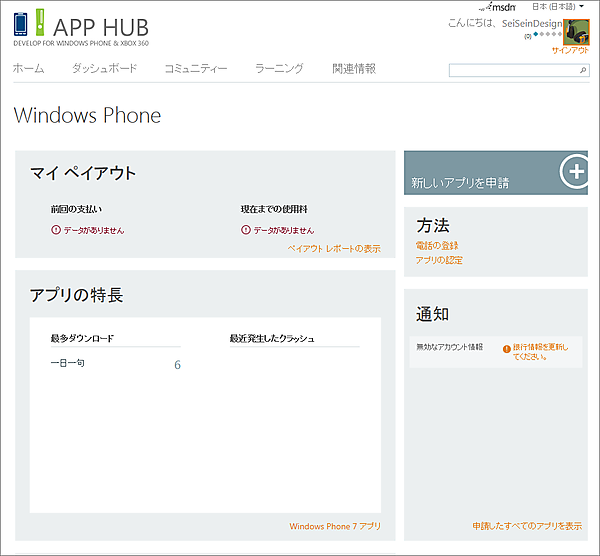Click 申請したすべてのアプリを表示 link

(x=527, y=525)
